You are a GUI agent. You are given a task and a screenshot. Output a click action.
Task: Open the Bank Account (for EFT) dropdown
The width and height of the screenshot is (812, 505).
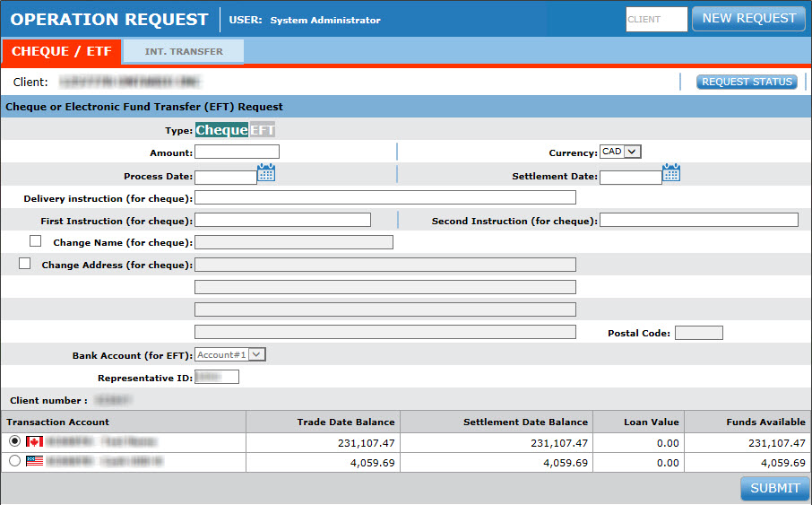coord(230,354)
